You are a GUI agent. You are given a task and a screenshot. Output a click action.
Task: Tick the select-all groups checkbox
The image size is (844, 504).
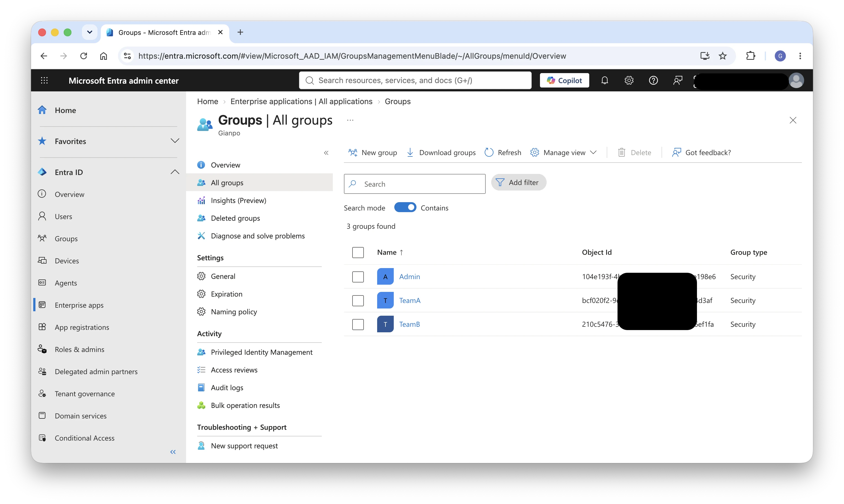(358, 252)
